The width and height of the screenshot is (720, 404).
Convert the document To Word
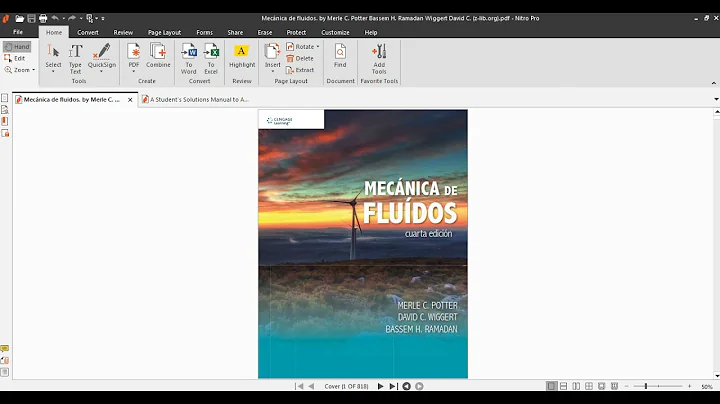coord(189,59)
